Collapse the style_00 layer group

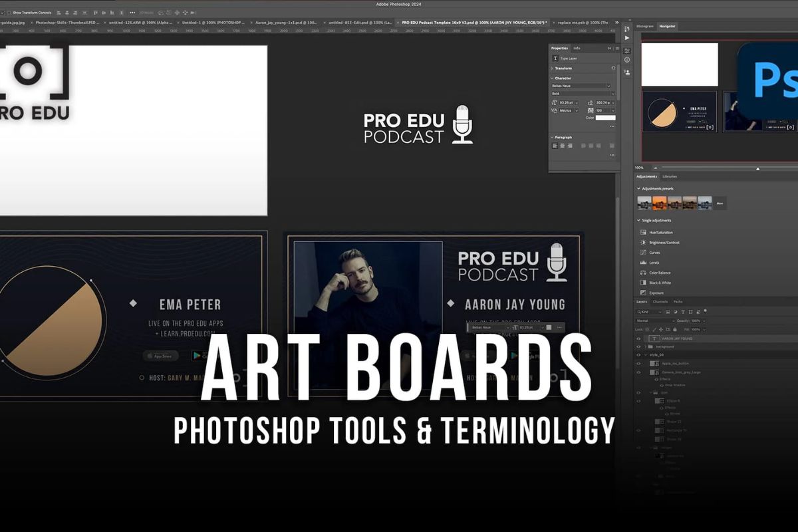point(645,355)
